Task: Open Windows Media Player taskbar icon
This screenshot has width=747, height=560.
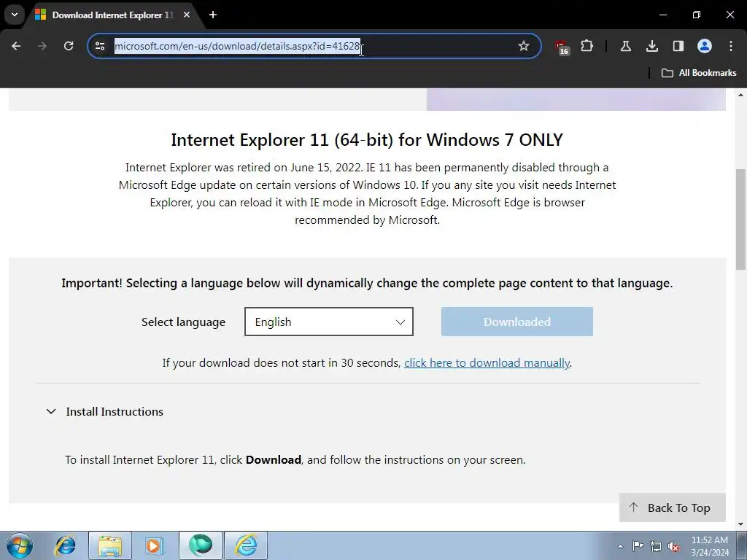Action: tap(153, 545)
